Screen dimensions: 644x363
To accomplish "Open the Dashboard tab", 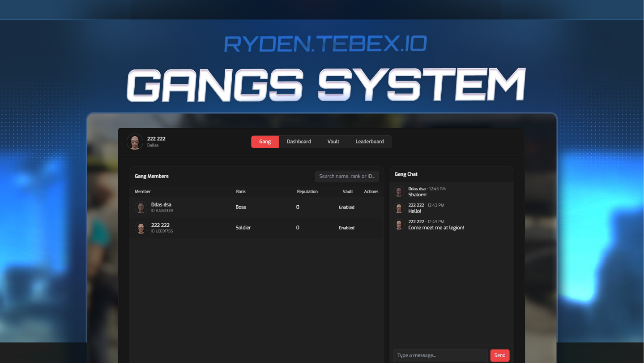I will 299,142.
